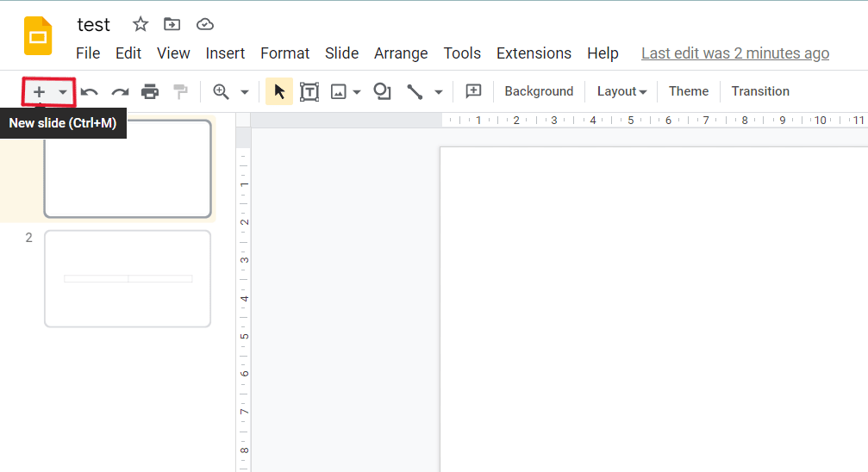
Task: Open the Layout dropdown
Action: click(621, 91)
